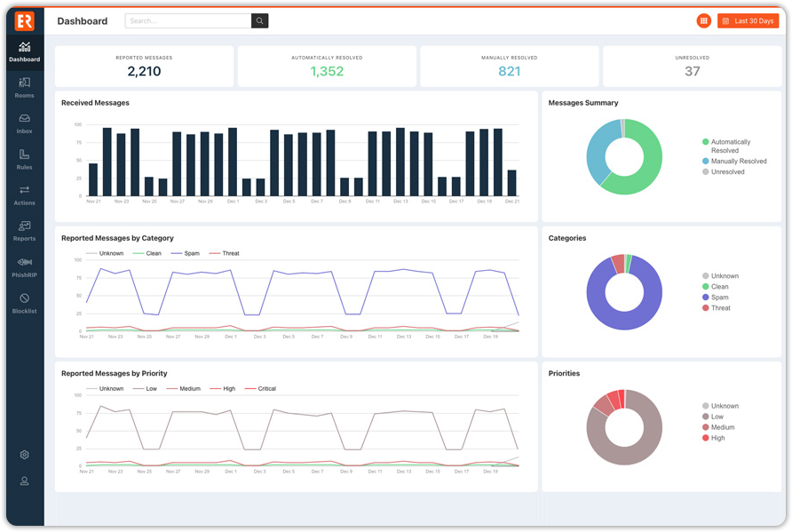Open the Last 30 Days date range selector
This screenshot has height=532, width=792.
(x=748, y=20)
